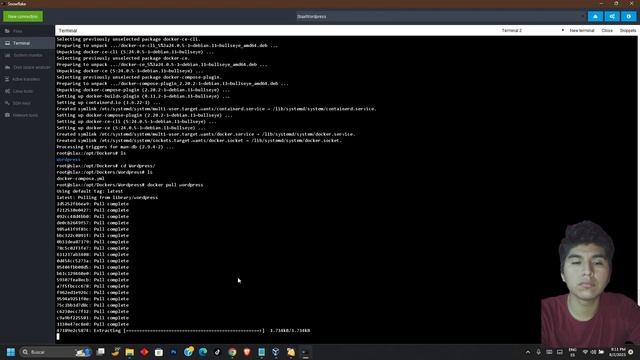Open SSH keys in the sidebar
Image resolution: width=640 pixels, height=360 pixels.
pos(27,103)
